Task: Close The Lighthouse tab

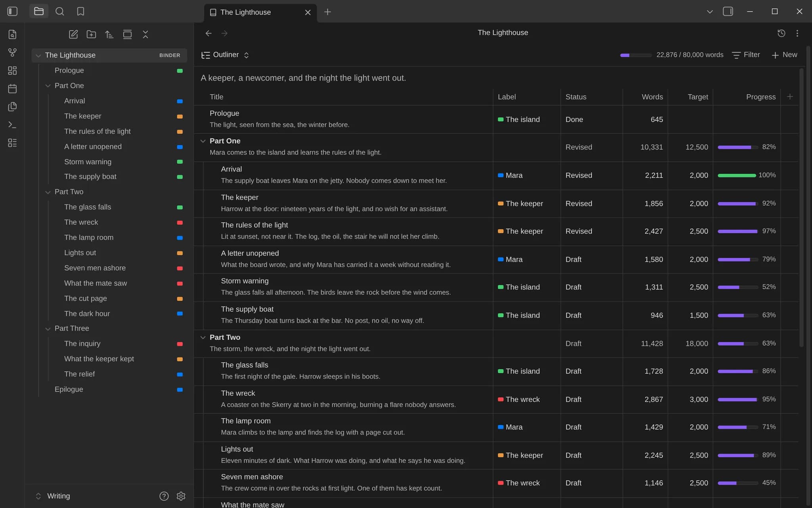Action: coord(308,12)
